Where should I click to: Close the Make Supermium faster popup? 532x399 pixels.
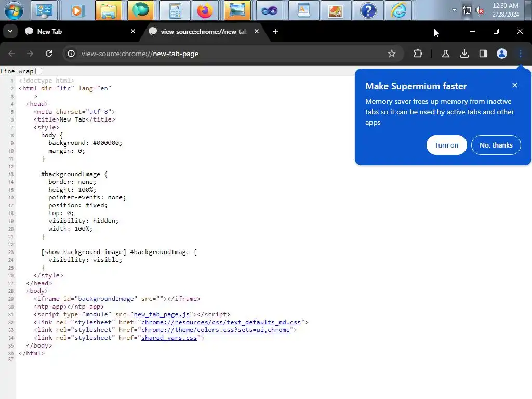(515, 85)
